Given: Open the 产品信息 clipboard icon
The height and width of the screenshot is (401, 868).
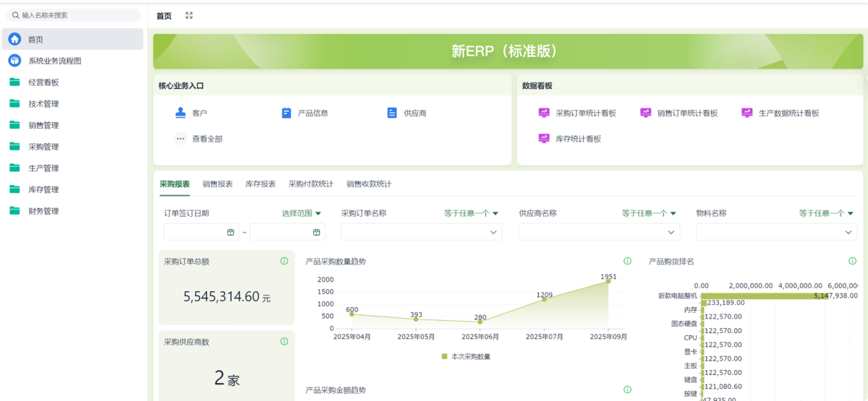Looking at the screenshot, I should tap(286, 113).
